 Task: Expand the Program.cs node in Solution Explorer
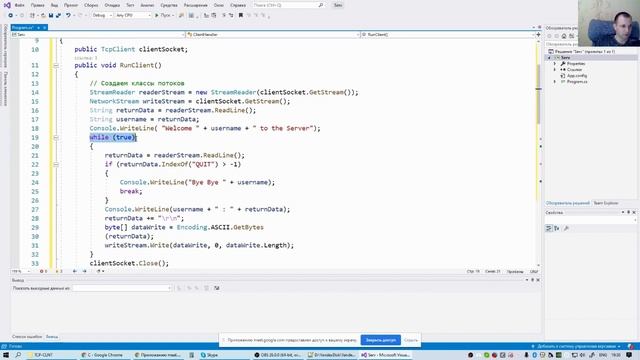coord(555,82)
